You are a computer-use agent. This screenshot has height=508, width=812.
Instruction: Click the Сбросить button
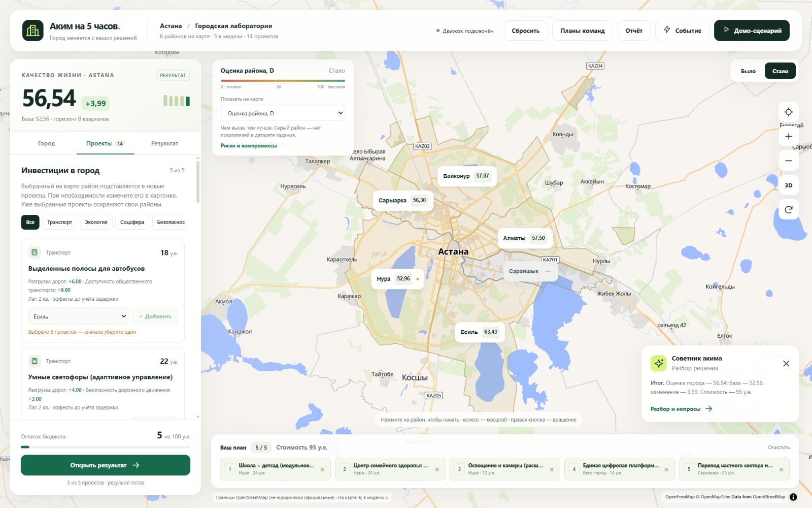point(525,30)
